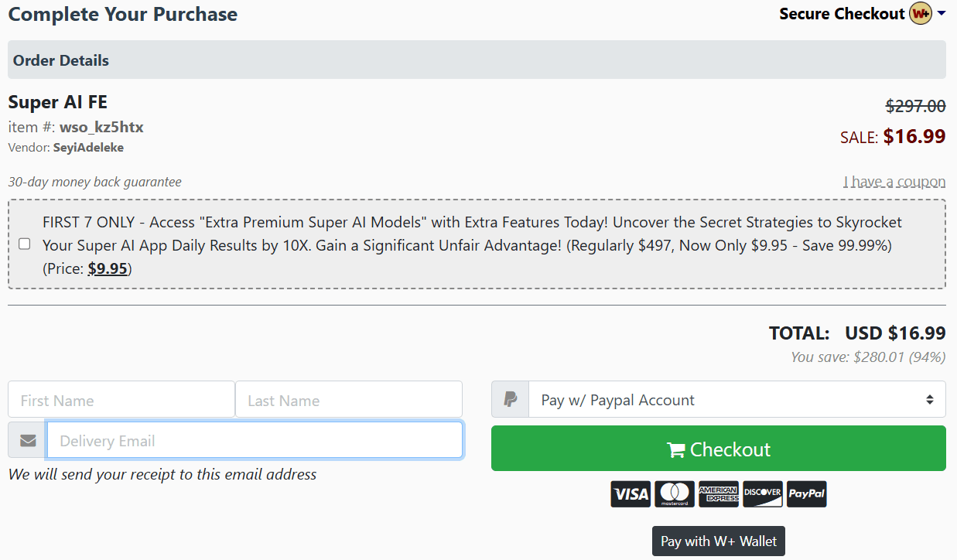Click the PayPal badge among accepted cards
The image size is (957, 560).
coord(806,493)
